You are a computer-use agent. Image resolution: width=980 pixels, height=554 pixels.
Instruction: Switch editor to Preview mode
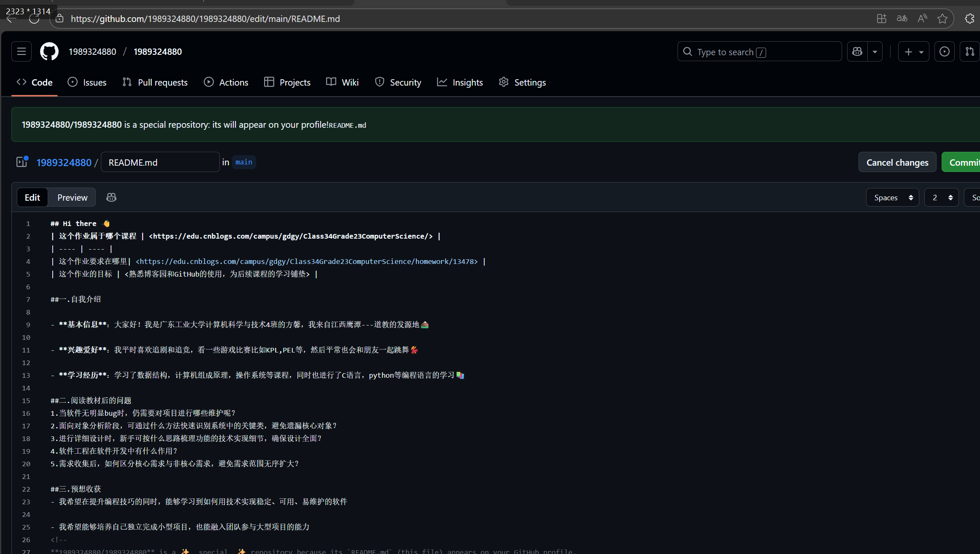pyautogui.click(x=72, y=197)
